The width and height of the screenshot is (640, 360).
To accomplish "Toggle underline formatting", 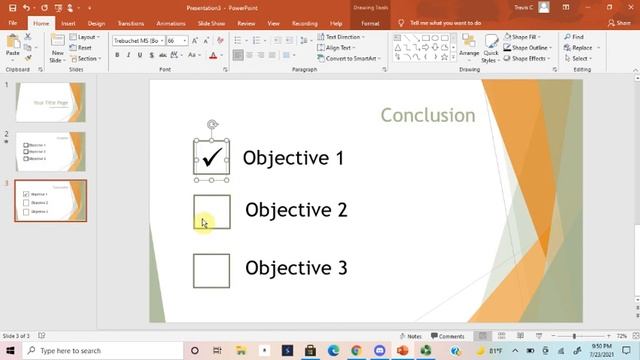I will [x=140, y=55].
